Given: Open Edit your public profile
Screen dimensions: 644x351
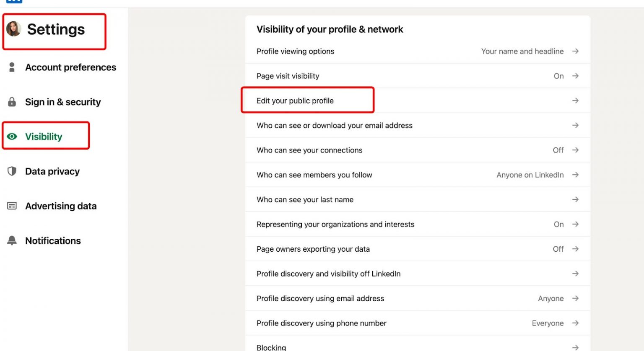Looking at the screenshot, I should (x=295, y=101).
